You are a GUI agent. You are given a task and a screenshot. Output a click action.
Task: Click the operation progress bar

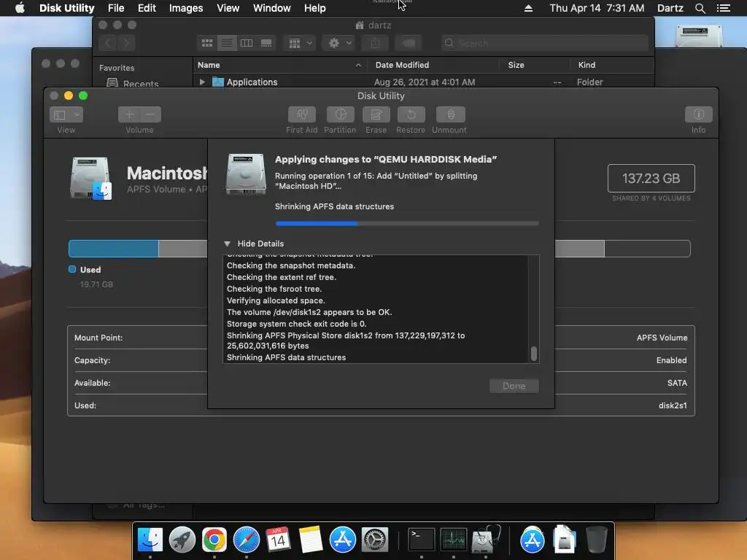[407, 223]
